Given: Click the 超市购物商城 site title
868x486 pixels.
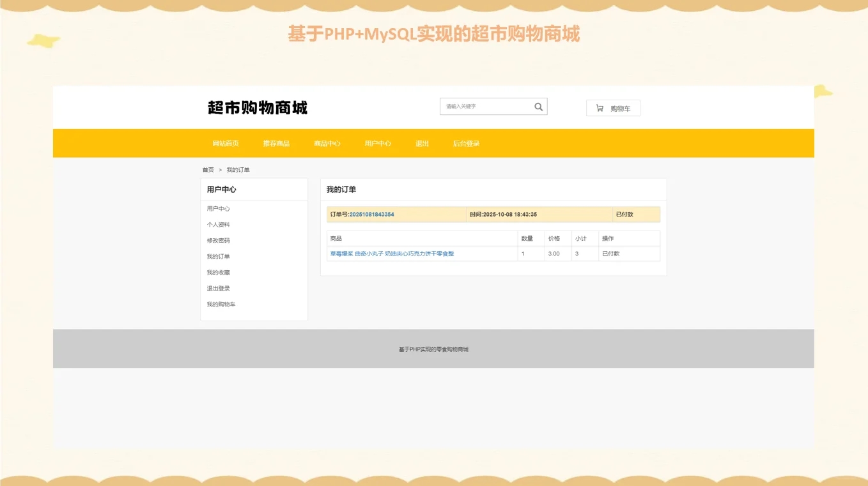Looking at the screenshot, I should [256, 108].
